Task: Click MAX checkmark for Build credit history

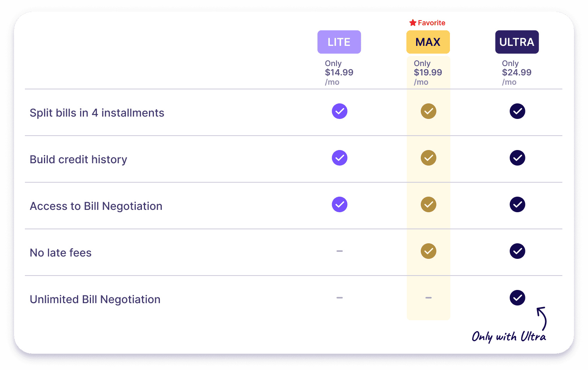Action: coord(429,158)
